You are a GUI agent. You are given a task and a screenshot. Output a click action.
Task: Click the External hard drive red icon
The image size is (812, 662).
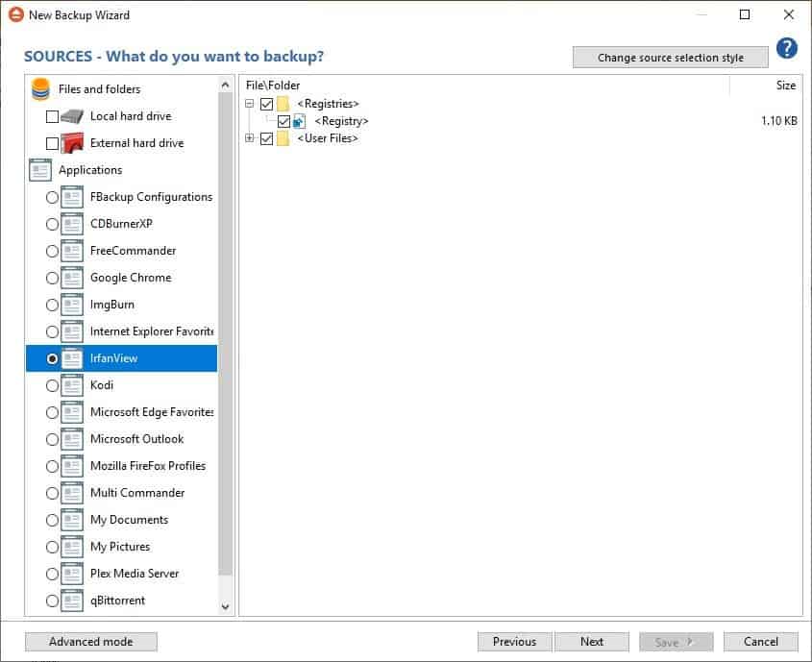click(72, 143)
